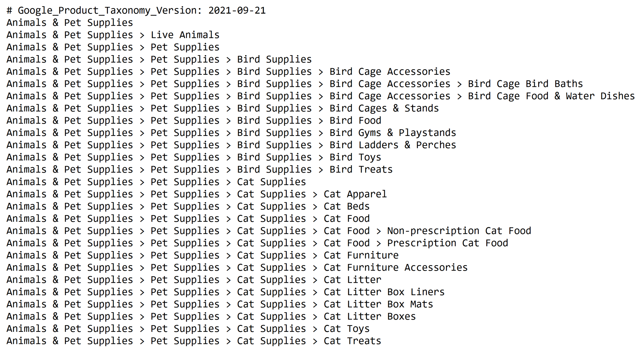
Task: Click the 'Cat Treats' entry
Action: click(x=352, y=341)
